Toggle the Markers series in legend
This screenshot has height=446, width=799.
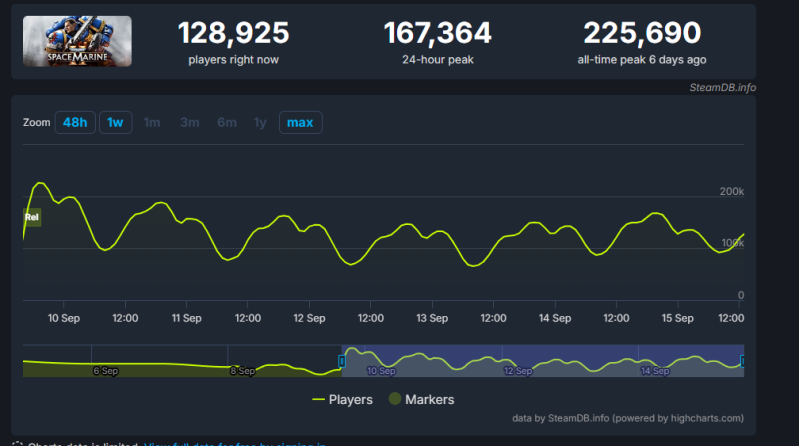coord(421,400)
